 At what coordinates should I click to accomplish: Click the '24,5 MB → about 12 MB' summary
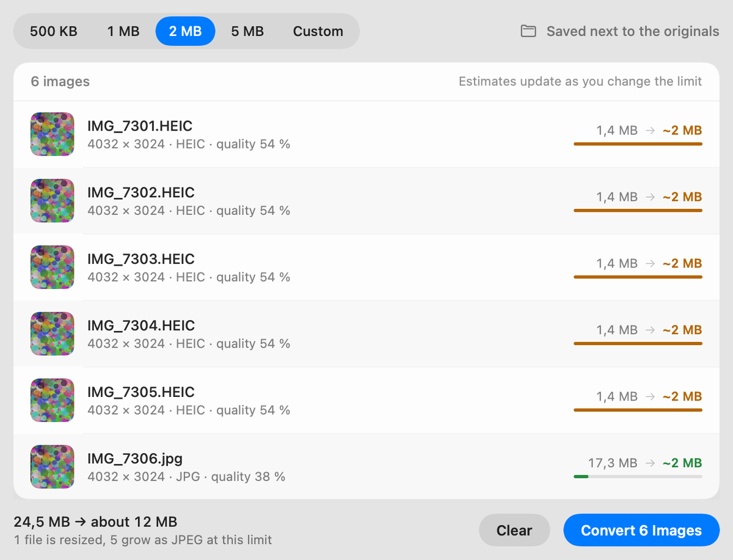pos(95,522)
